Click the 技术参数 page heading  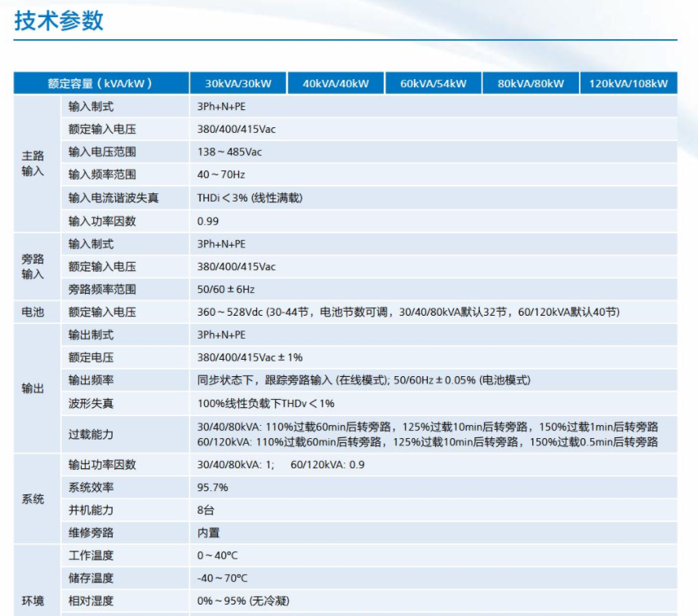click(59, 20)
